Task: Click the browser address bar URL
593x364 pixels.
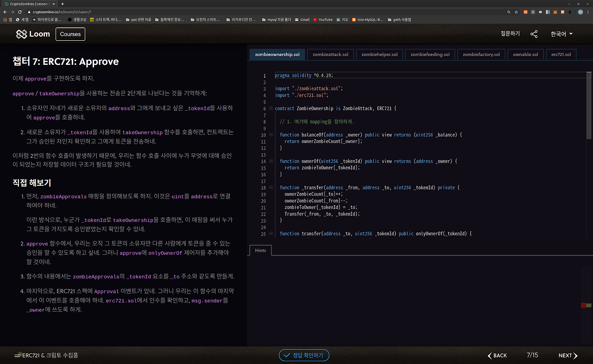Action: coord(62,12)
